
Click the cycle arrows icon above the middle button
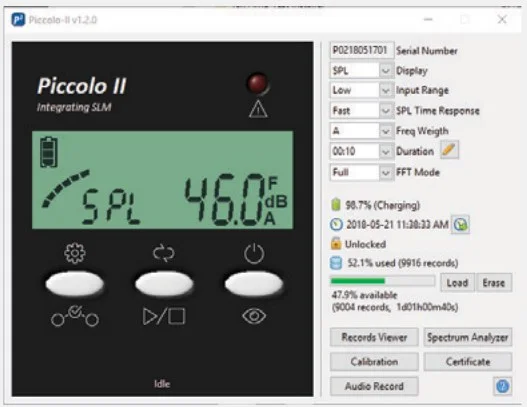(164, 253)
